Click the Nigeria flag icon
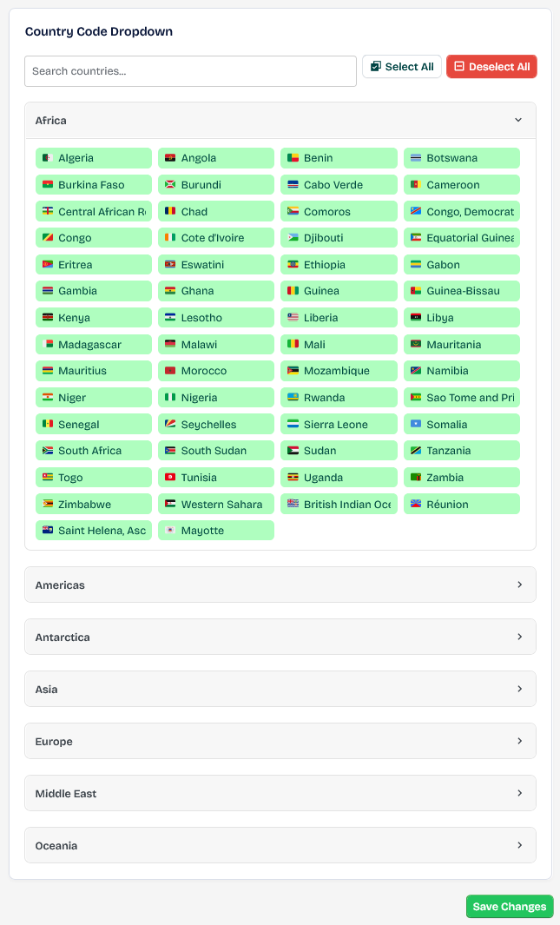560x925 pixels. pyautogui.click(x=170, y=398)
